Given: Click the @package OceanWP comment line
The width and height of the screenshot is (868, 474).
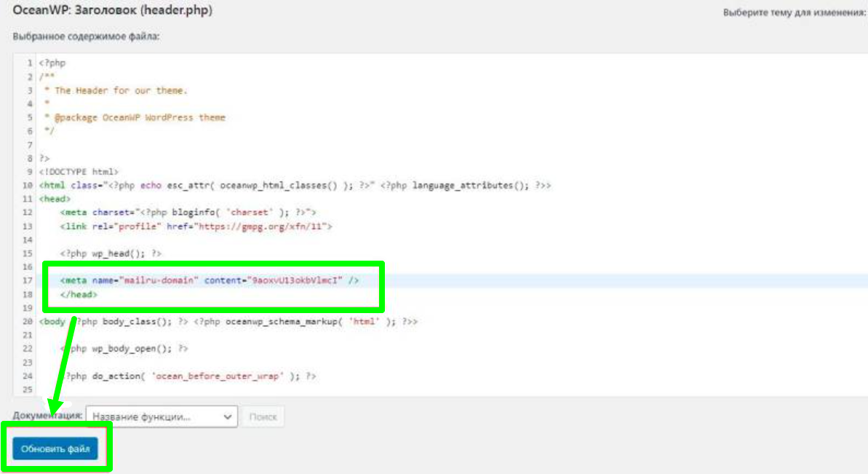Looking at the screenshot, I should tap(135, 117).
